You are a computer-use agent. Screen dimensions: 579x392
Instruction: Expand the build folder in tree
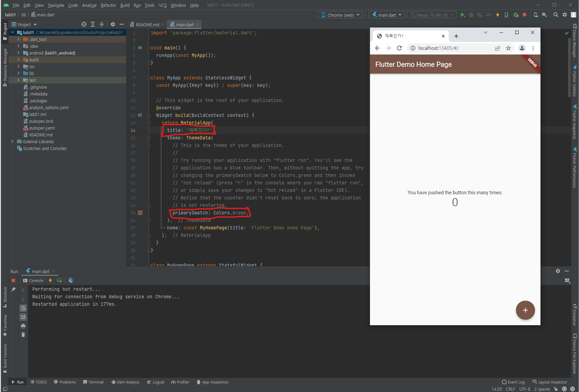click(18, 60)
